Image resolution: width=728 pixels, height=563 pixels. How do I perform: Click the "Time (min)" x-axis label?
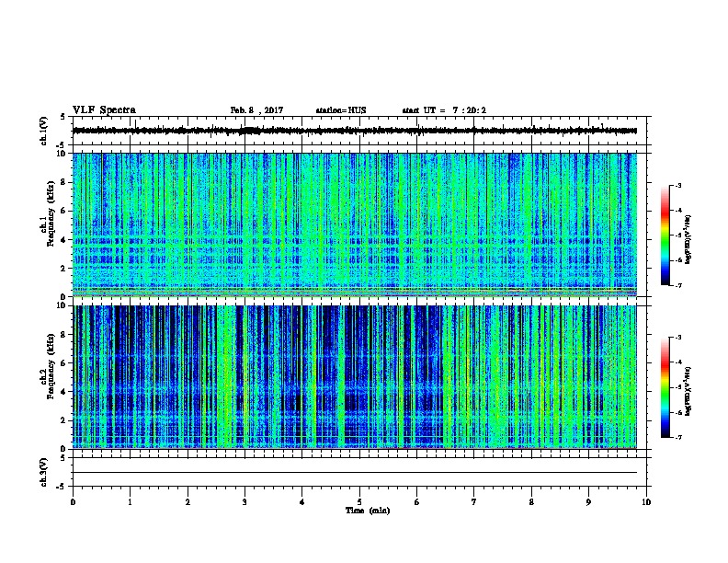[x=368, y=511]
